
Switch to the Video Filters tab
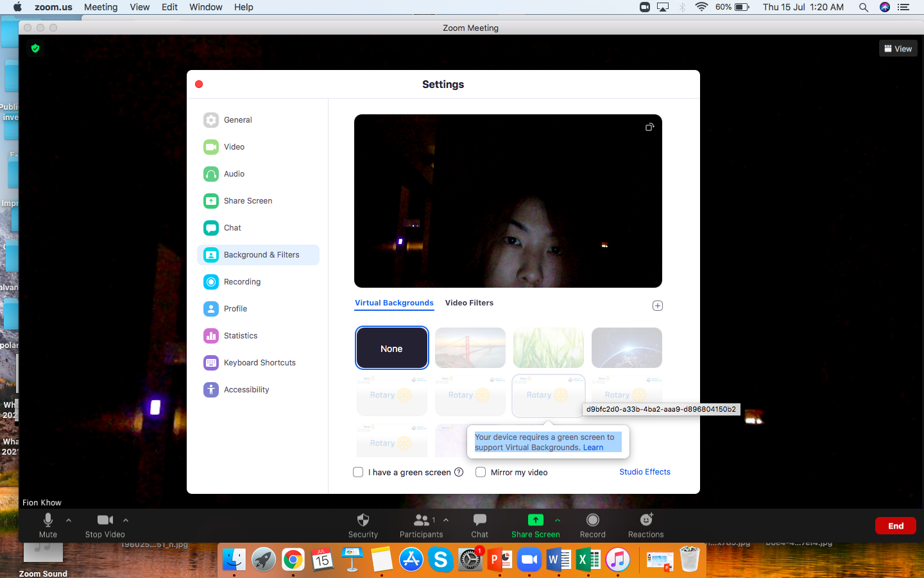[470, 303]
